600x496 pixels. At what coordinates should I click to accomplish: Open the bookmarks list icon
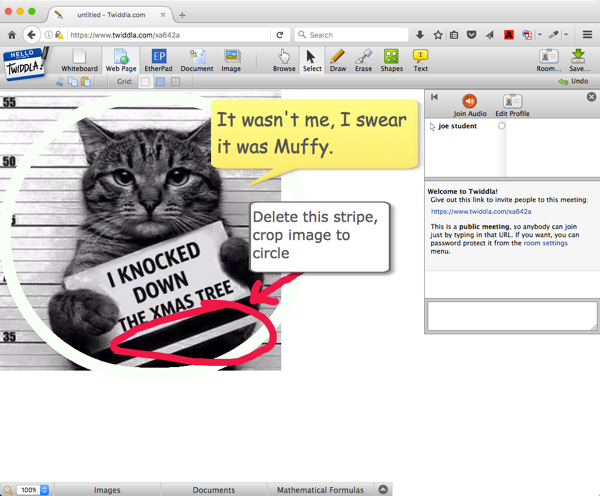(x=454, y=35)
